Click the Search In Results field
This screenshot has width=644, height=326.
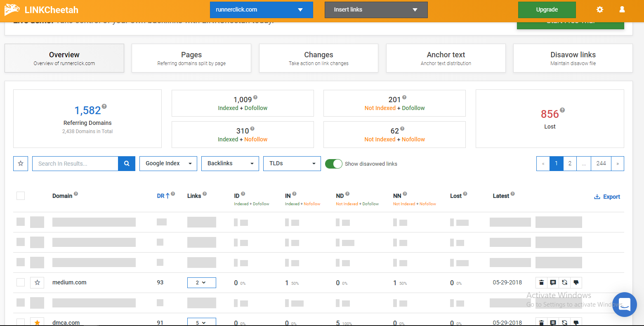75,164
